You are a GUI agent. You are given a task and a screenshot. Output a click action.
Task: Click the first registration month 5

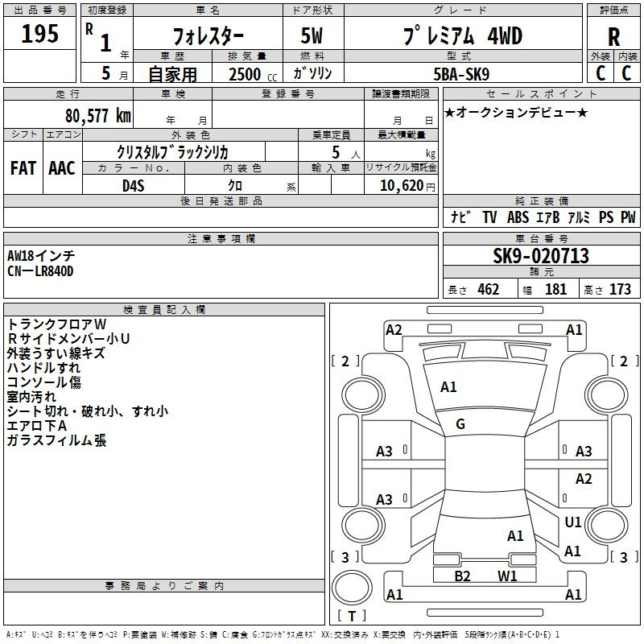pyautogui.click(x=106, y=73)
